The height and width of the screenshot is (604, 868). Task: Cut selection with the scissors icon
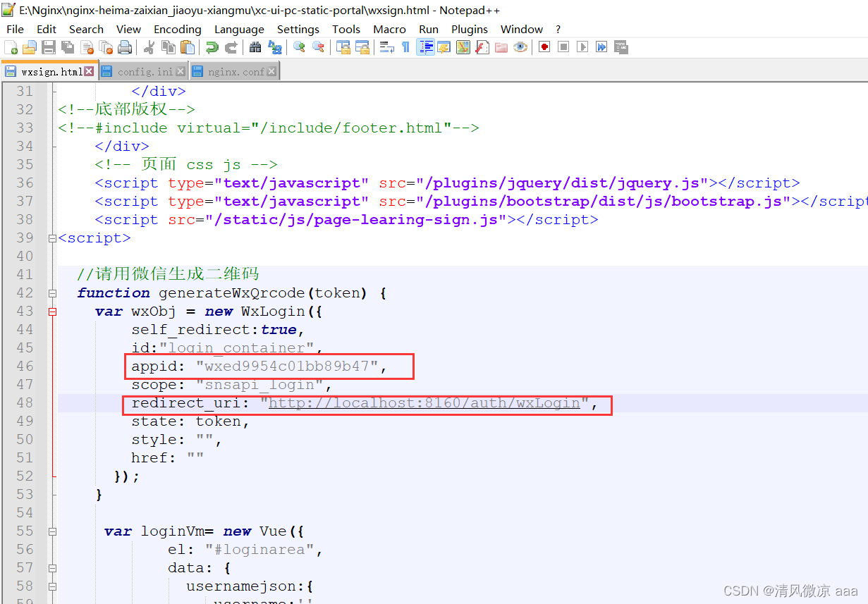point(149,47)
